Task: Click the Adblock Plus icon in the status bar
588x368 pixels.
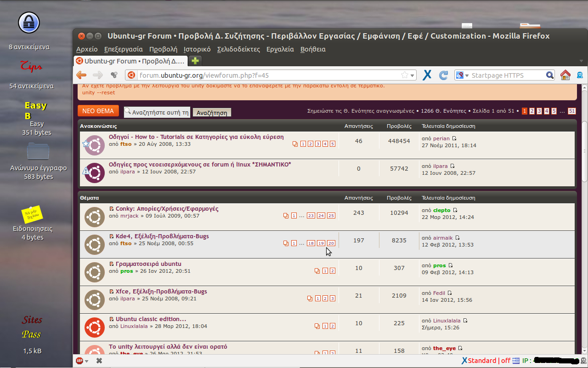Action: pos(79,361)
